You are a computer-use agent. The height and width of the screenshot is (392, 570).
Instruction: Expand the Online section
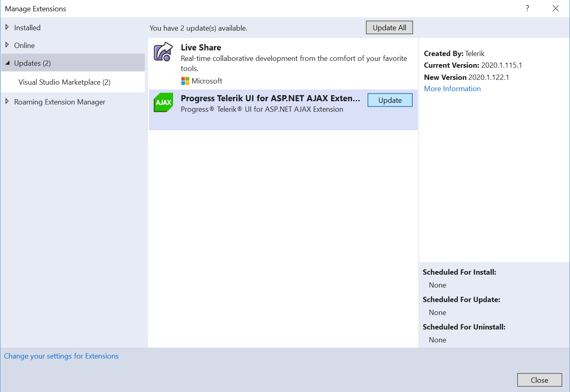coord(24,45)
